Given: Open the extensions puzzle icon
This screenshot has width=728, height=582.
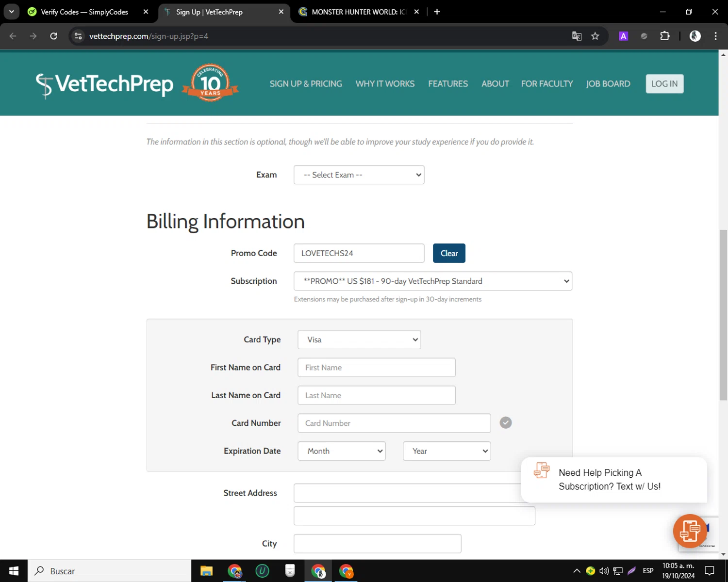Looking at the screenshot, I should click(665, 36).
